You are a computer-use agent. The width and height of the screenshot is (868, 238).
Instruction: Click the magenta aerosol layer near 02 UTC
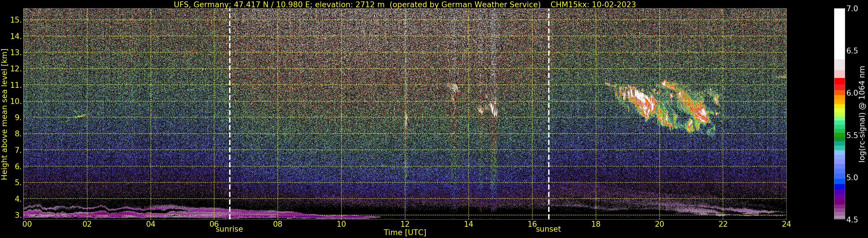point(87,215)
